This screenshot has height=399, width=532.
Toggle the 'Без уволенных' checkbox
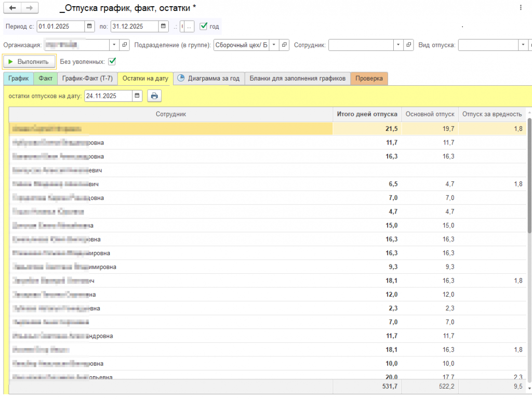[112, 61]
